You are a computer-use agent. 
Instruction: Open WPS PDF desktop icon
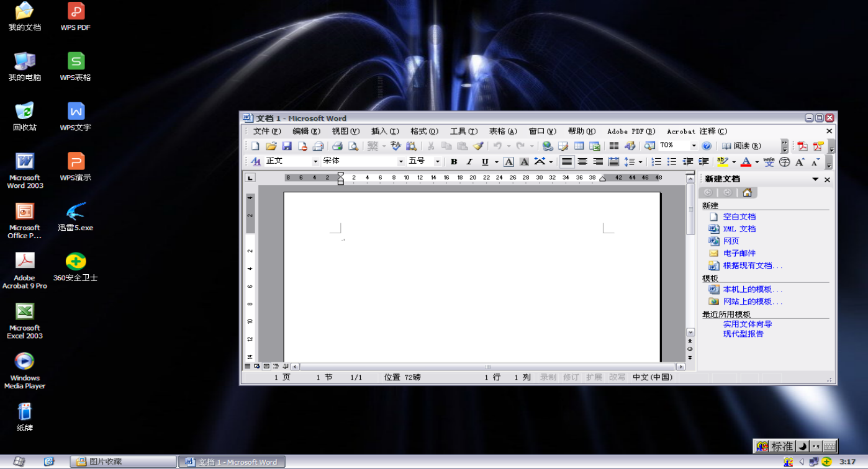[76, 17]
